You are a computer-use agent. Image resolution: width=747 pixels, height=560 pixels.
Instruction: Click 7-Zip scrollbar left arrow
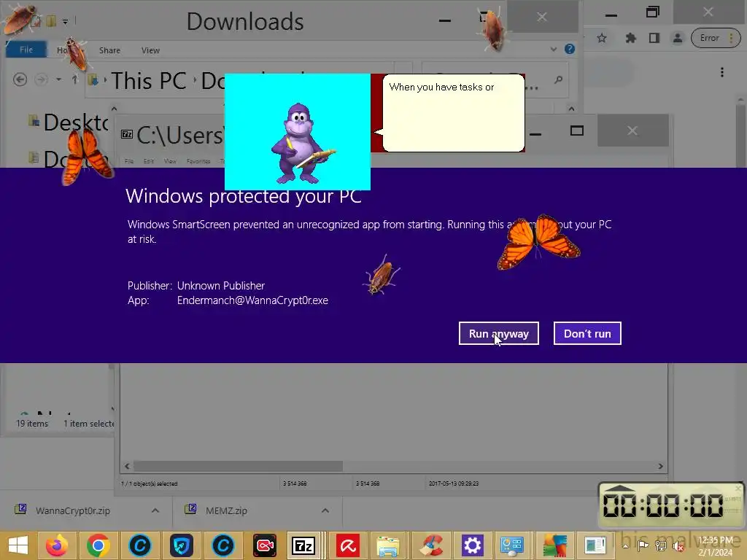(x=127, y=466)
